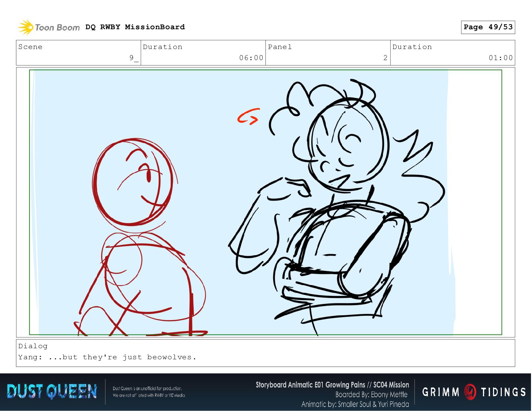Click the Grimm Tidings red emblem
The height and width of the screenshot is (411, 532).
(470, 392)
